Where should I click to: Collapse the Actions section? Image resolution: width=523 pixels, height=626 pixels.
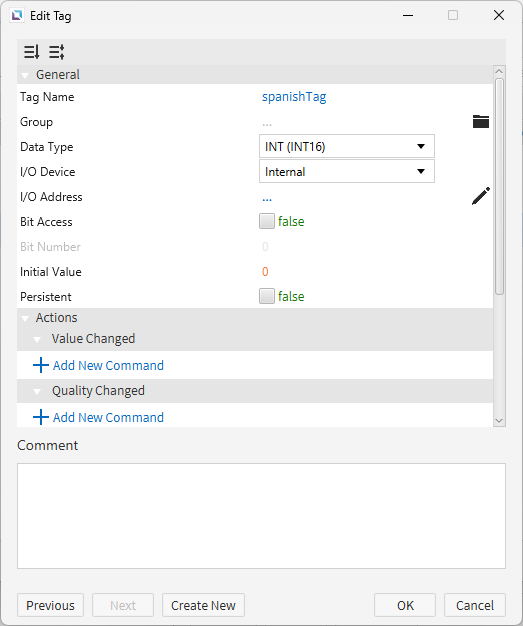pos(25,319)
